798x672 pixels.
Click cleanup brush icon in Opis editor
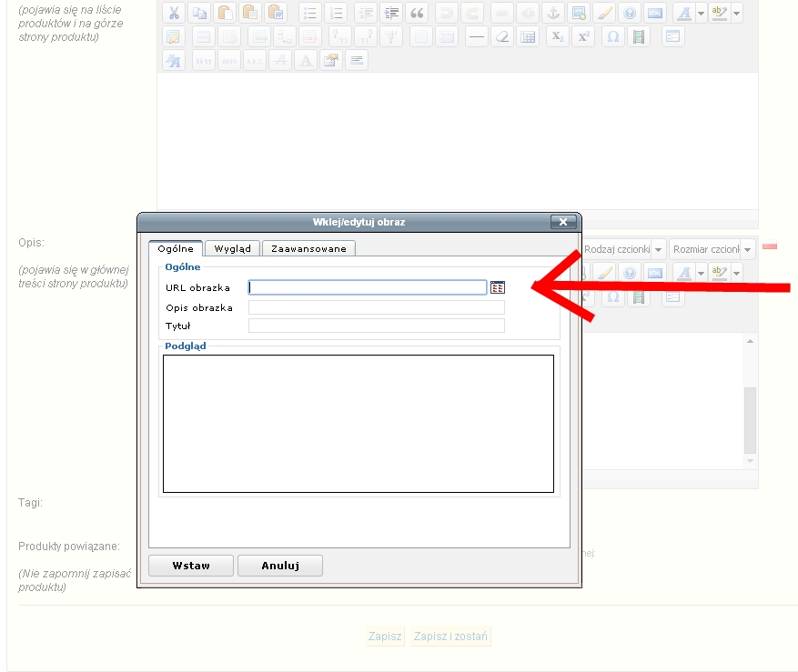604,273
